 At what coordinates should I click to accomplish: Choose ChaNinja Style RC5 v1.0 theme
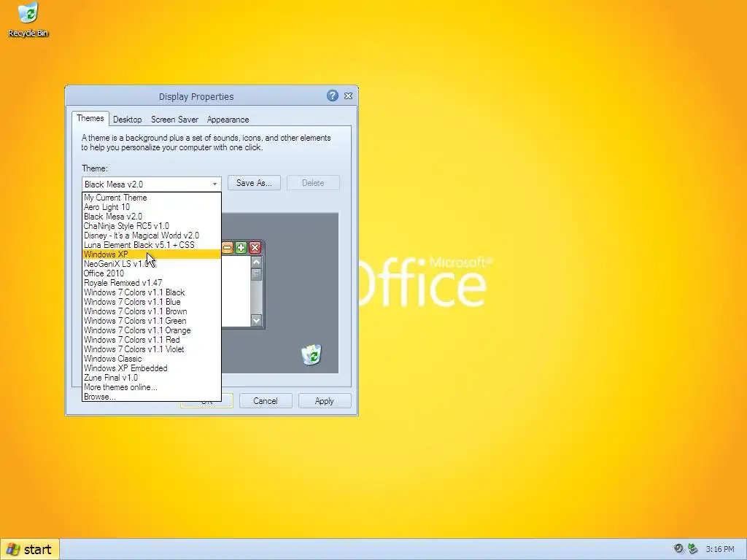152,226
